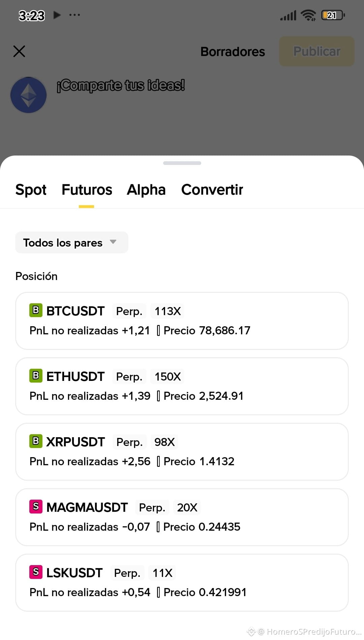The width and height of the screenshot is (364, 640).
Task: Select the Futuros tab
Action: [87, 190]
